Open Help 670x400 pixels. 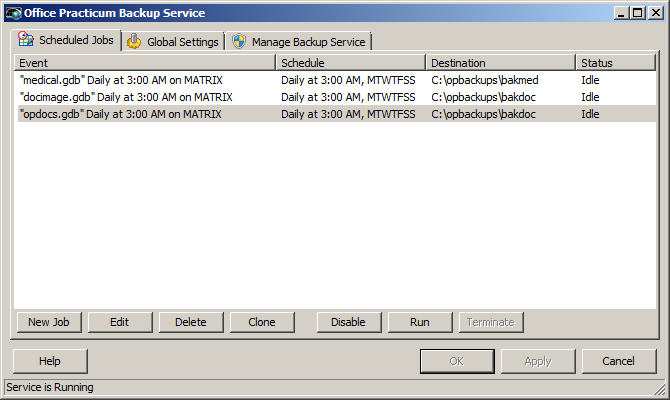tap(50, 361)
